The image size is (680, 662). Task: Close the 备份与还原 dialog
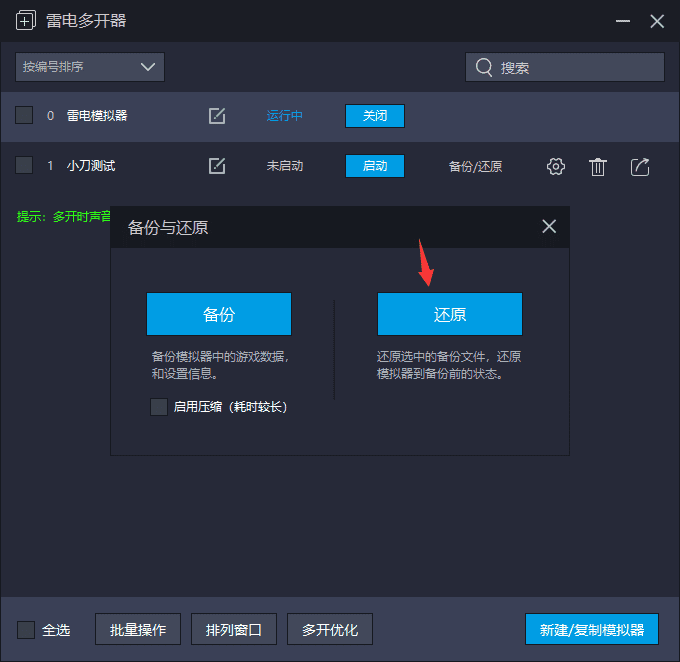pyautogui.click(x=549, y=227)
